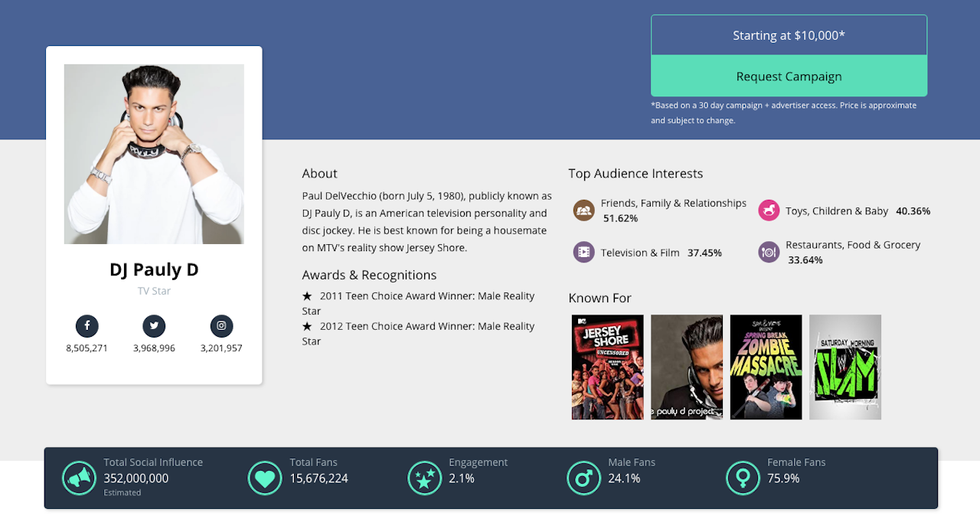Click the Restaurants, Food & Grocery icon
The image size is (980, 522).
(769, 252)
